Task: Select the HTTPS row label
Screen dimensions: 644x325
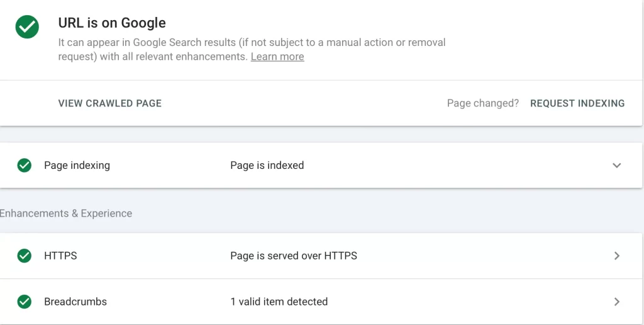Action: (60, 256)
